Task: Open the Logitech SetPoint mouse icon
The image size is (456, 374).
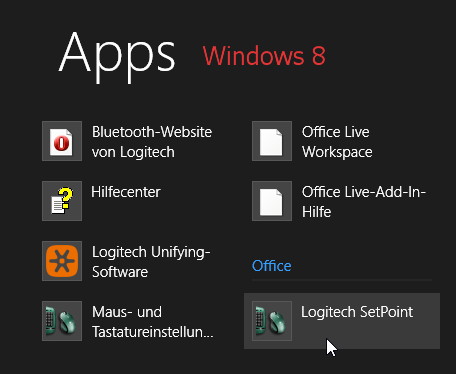Action: coord(272,321)
